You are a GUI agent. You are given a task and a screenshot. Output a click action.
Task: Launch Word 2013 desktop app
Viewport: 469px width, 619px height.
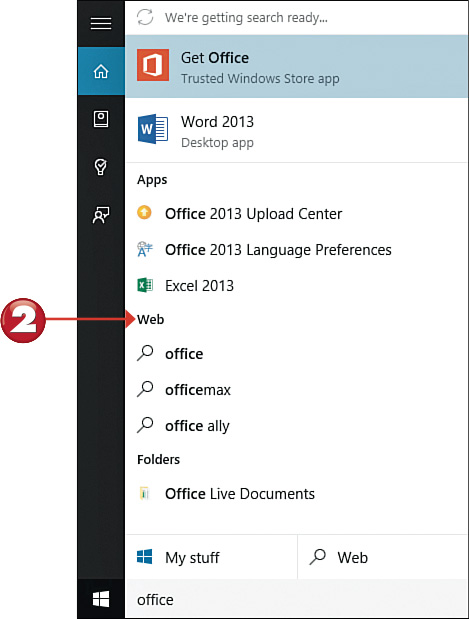click(296, 131)
